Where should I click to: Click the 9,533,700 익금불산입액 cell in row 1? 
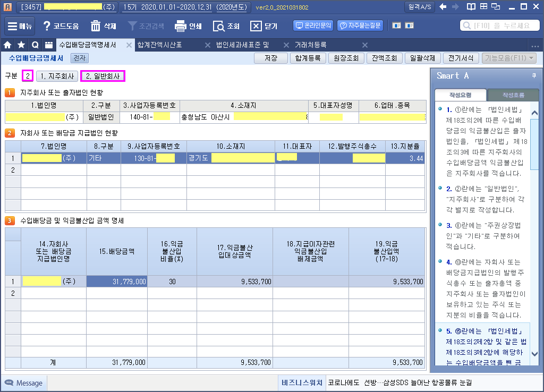click(387, 282)
